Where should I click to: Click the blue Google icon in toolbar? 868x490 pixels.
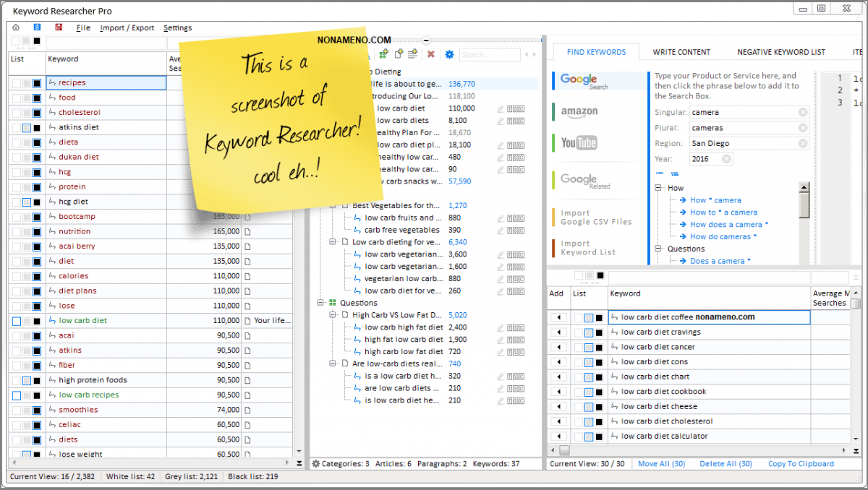(x=38, y=28)
